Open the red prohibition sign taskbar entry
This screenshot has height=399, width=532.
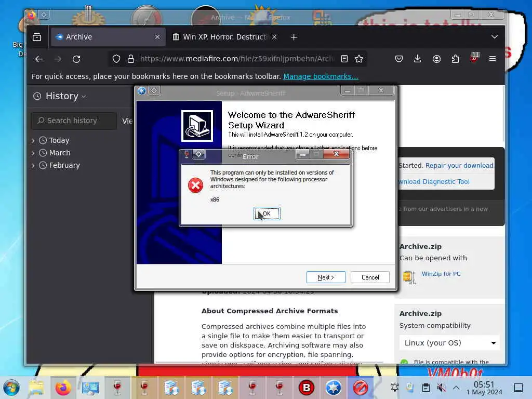pos(361,388)
